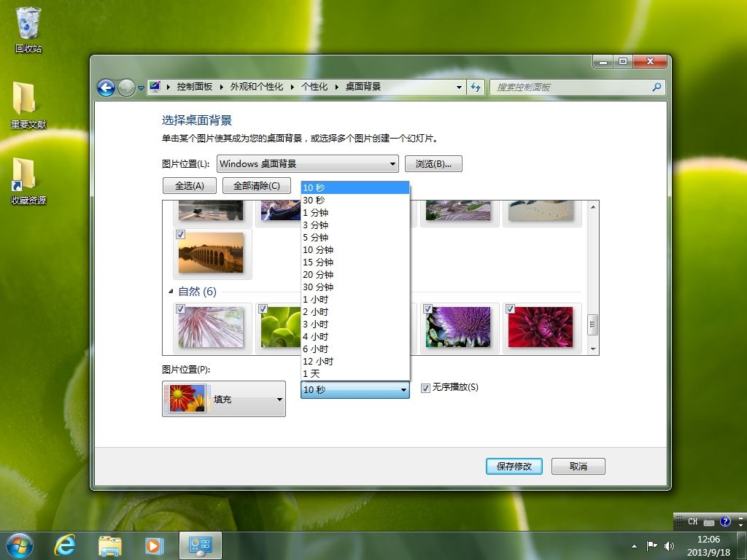
Task: Click the wallpaper list scroll down arrow
Action: pyautogui.click(x=593, y=349)
